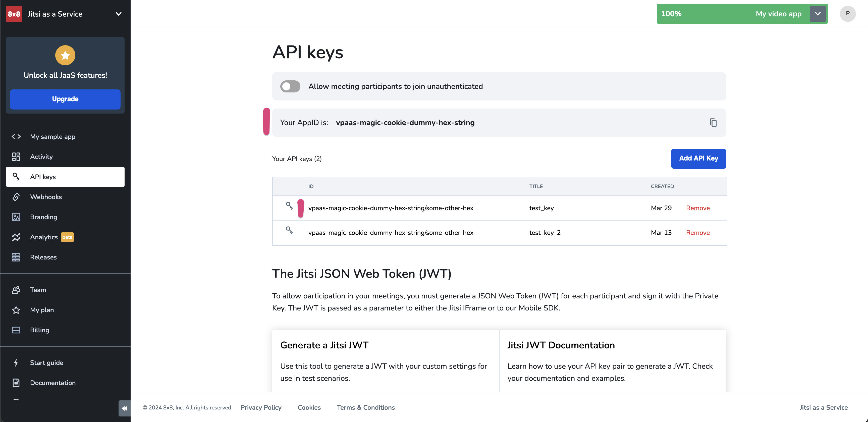Click Jitsi as a Service footer link
868x422 pixels.
pyautogui.click(x=823, y=407)
